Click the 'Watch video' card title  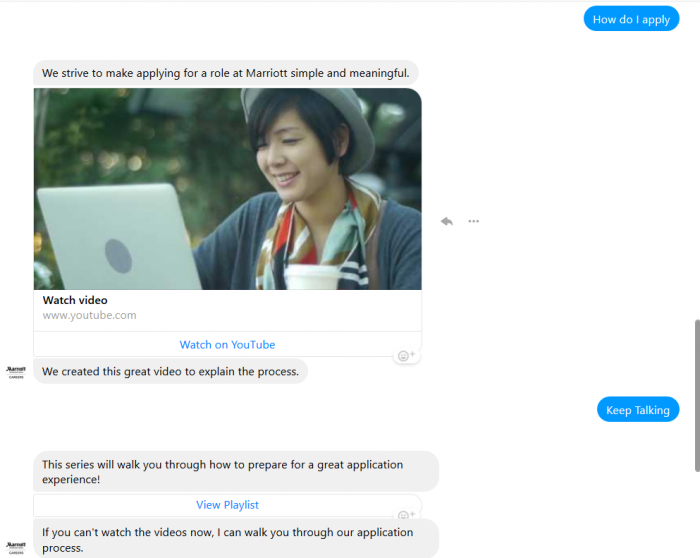pos(75,300)
